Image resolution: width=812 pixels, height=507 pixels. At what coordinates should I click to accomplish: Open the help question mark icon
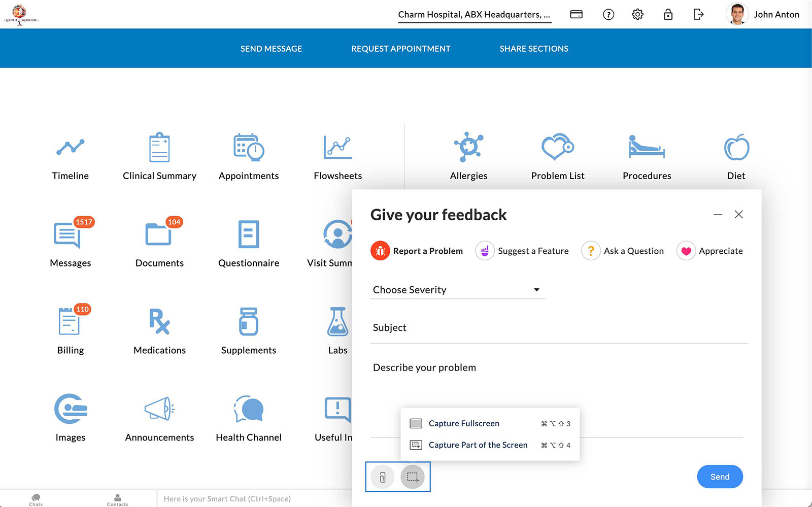(x=608, y=14)
